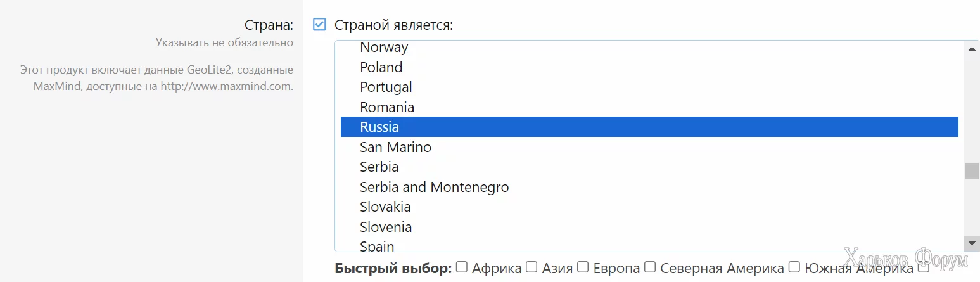The height and width of the screenshot is (282, 980).
Task: Choose Poland from the country list
Action: [381, 67]
